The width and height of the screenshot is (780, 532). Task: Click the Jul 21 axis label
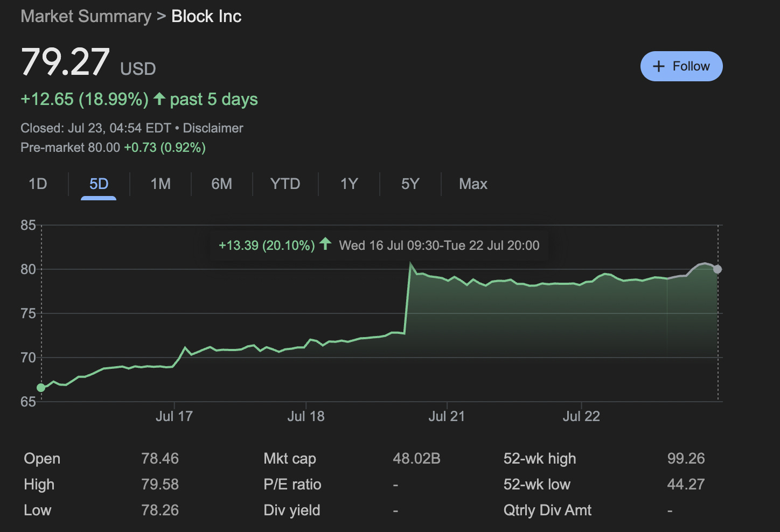447,416
